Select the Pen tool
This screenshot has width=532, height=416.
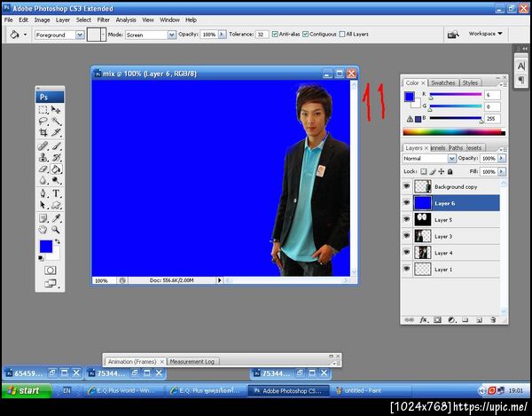pyautogui.click(x=43, y=193)
